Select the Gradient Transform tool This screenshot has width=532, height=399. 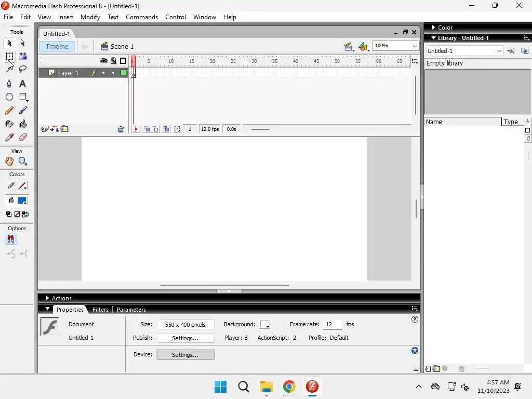click(23, 56)
